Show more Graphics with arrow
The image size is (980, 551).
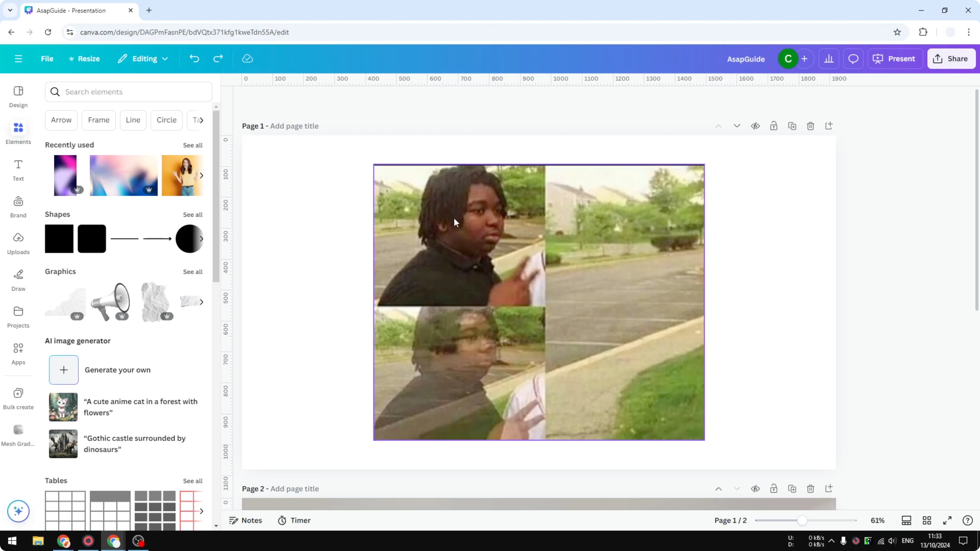pos(201,302)
